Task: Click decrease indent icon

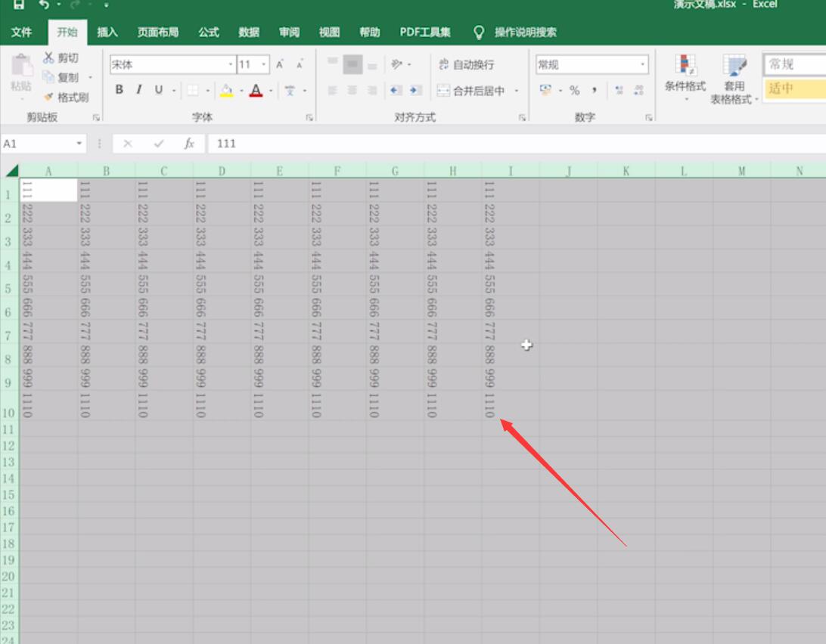Action: point(396,91)
